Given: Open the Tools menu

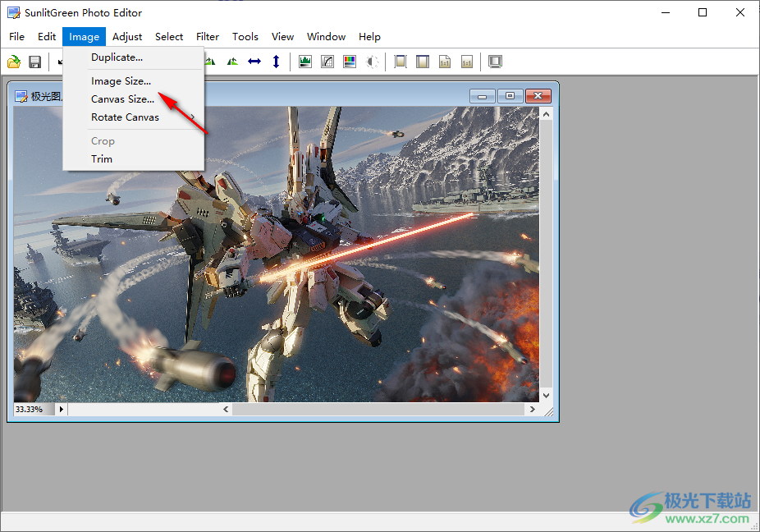Looking at the screenshot, I should coord(245,37).
